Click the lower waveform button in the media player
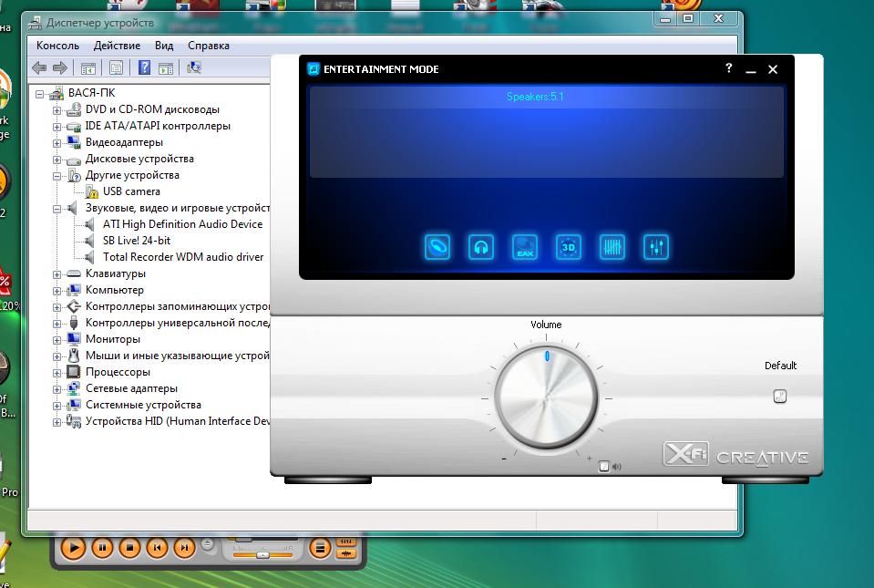874x588 pixels. pyautogui.click(x=346, y=553)
